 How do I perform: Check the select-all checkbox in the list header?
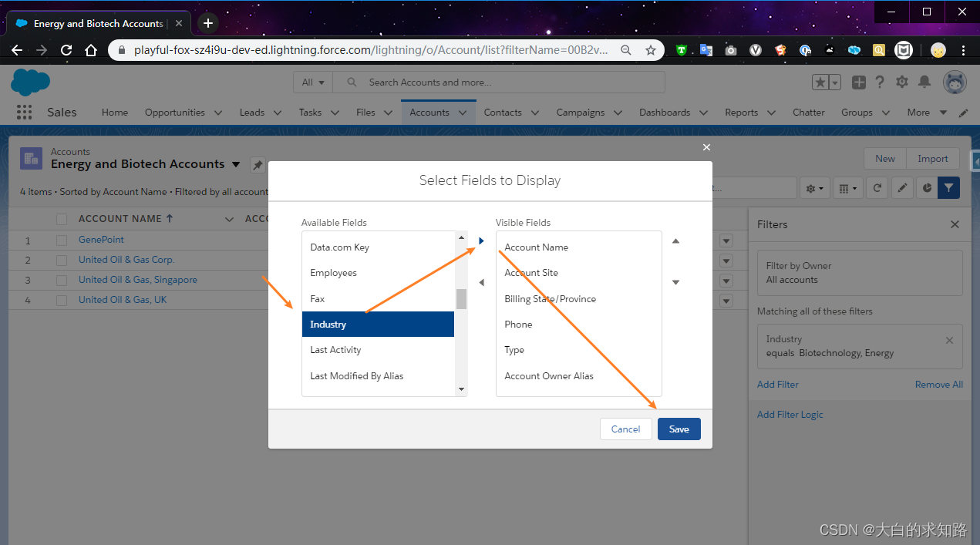[x=62, y=218]
